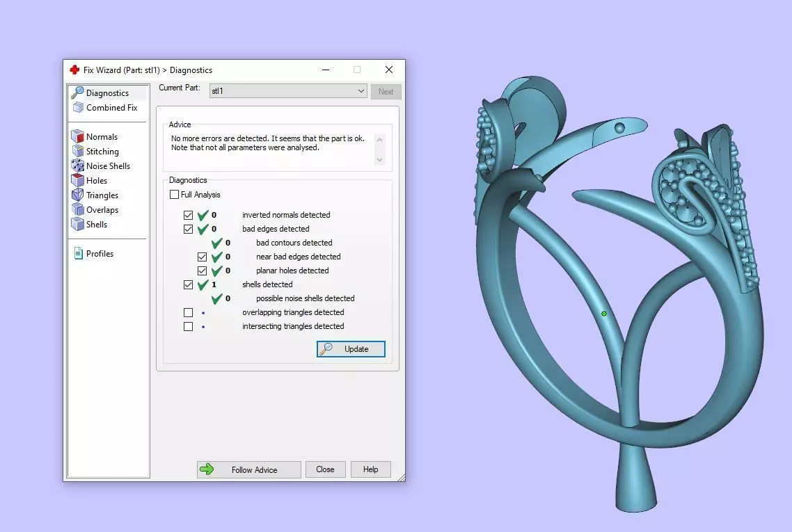
Task: Uncheck inverted normals detection
Action: pyautogui.click(x=189, y=215)
